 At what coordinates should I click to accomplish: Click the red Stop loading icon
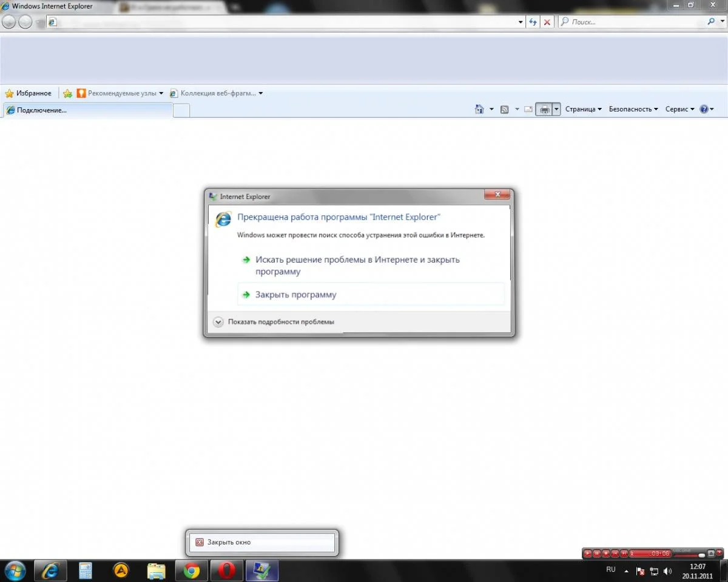[547, 22]
